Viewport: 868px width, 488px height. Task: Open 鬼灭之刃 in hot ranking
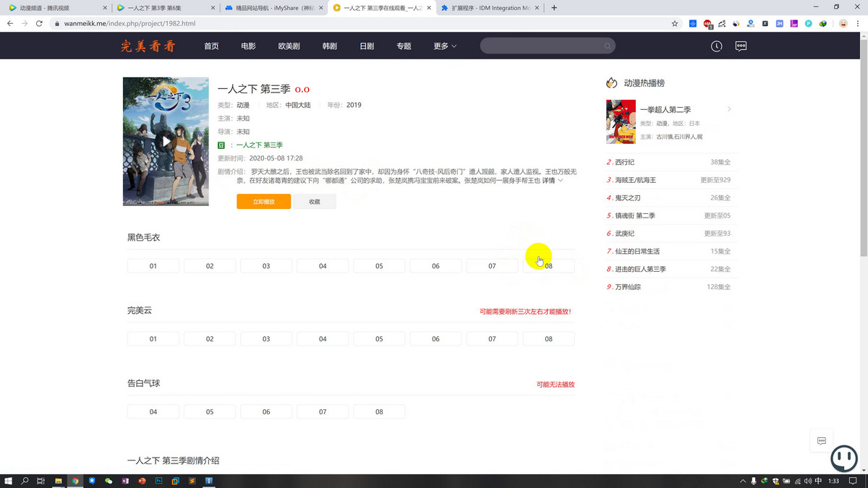tap(627, 197)
